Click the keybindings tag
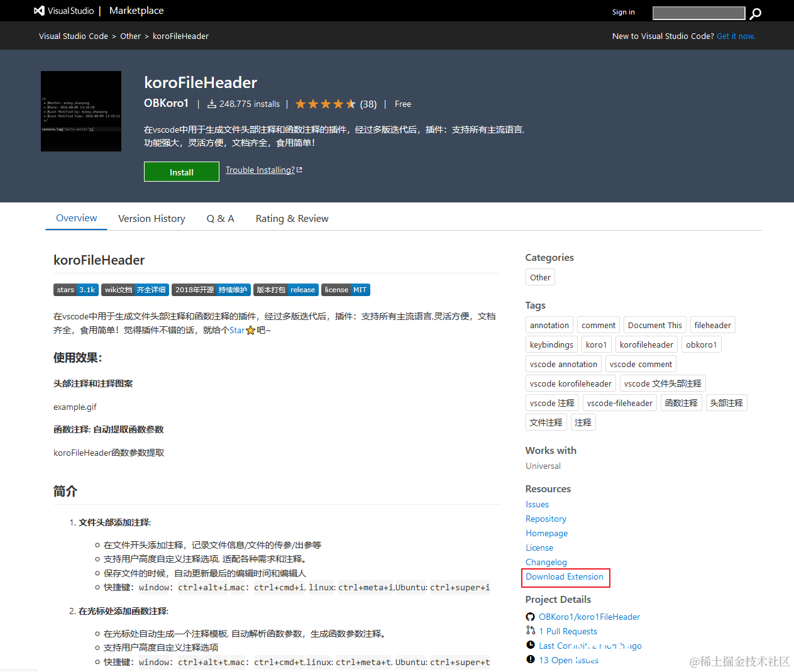Viewport: 794px width, 672px height. (551, 344)
